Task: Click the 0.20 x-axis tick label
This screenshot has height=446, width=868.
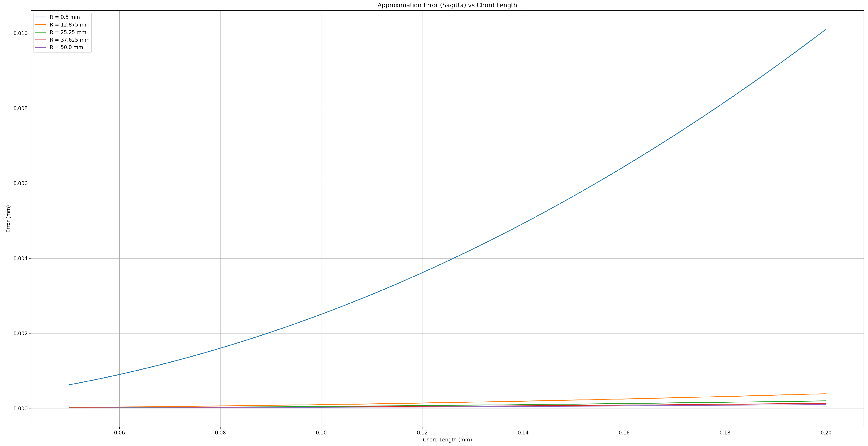Action: click(826, 433)
